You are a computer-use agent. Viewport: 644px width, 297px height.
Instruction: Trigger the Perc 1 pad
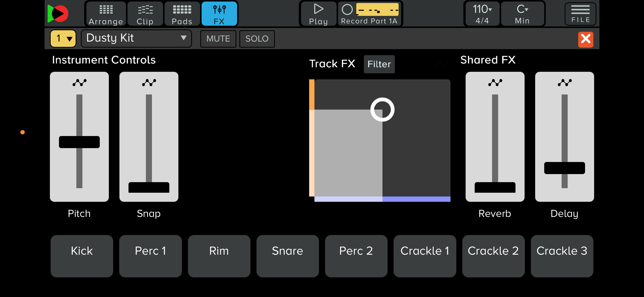tap(150, 256)
